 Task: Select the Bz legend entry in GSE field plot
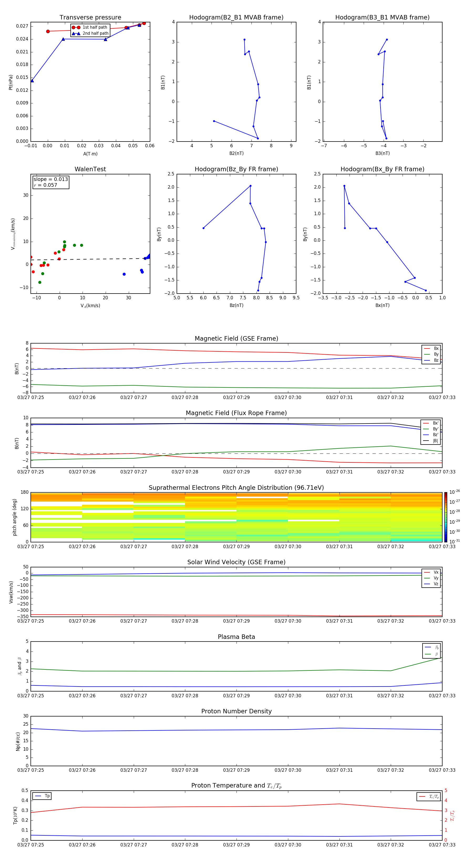point(431,360)
